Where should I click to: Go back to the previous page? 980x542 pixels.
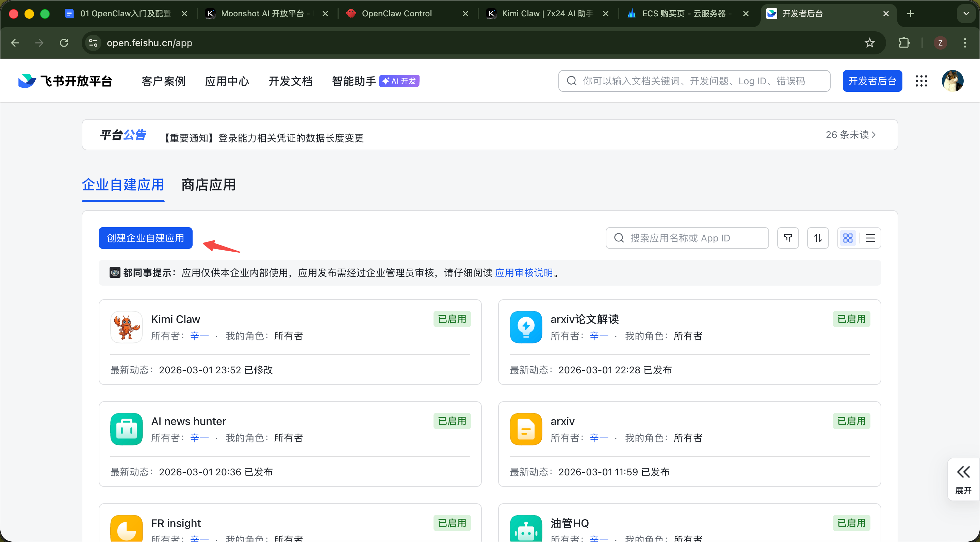coord(15,43)
